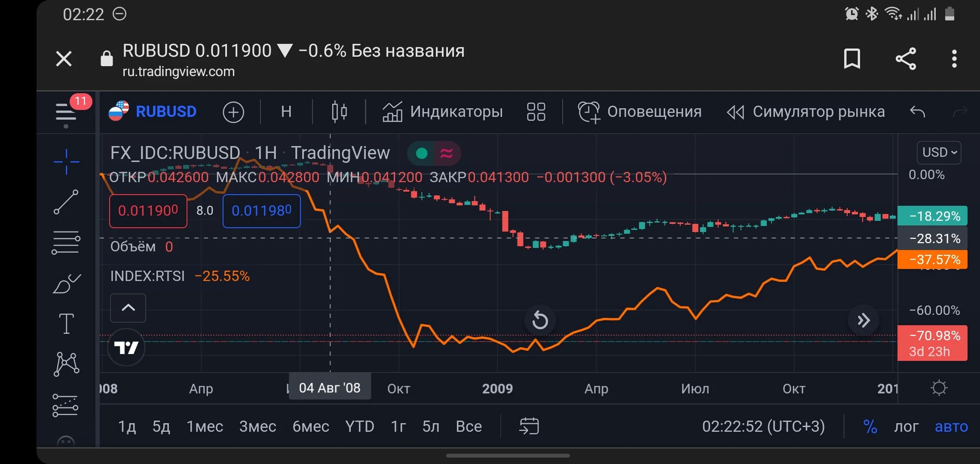
Task: Add a symbol to compare with plus icon
Action: click(x=233, y=112)
